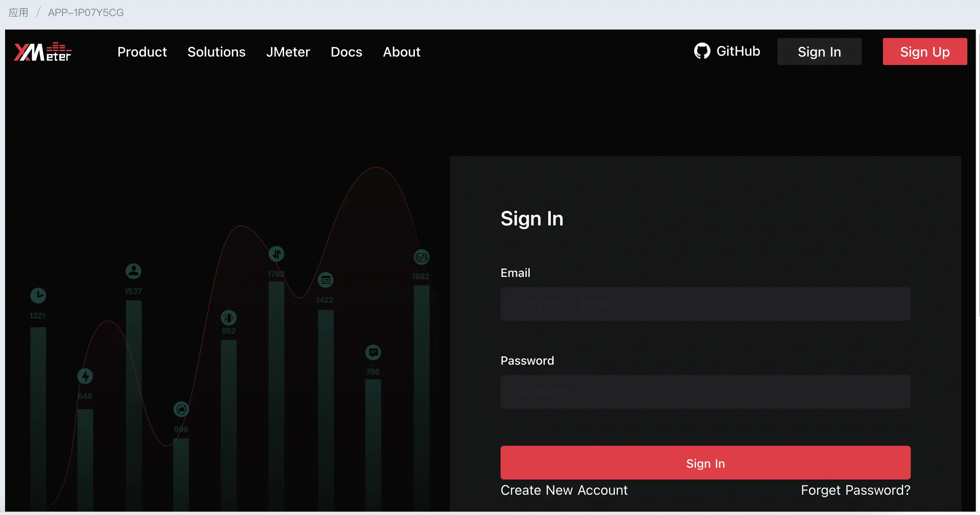
Task: Click the Registered Email input field
Action: 705,304
